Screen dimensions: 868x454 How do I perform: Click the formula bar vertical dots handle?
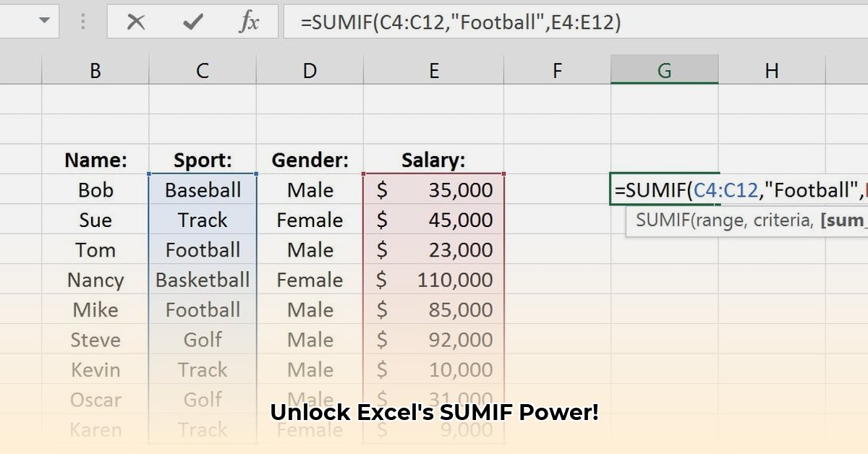(x=82, y=22)
